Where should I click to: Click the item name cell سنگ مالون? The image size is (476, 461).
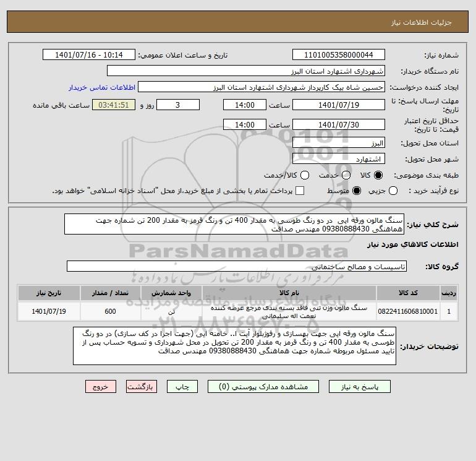289,312
